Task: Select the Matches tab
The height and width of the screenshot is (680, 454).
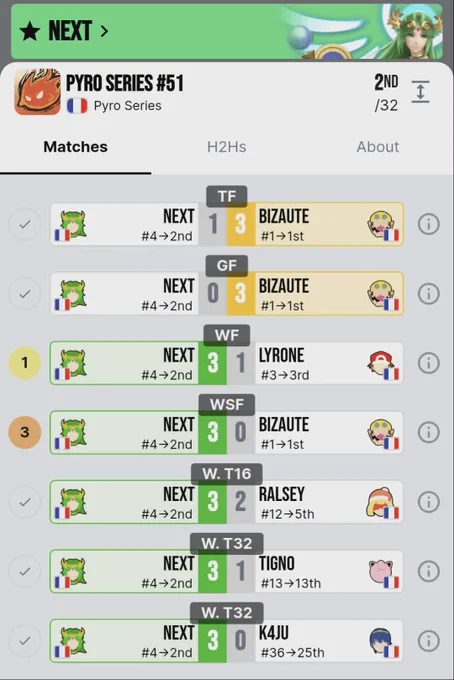Action: click(x=75, y=147)
